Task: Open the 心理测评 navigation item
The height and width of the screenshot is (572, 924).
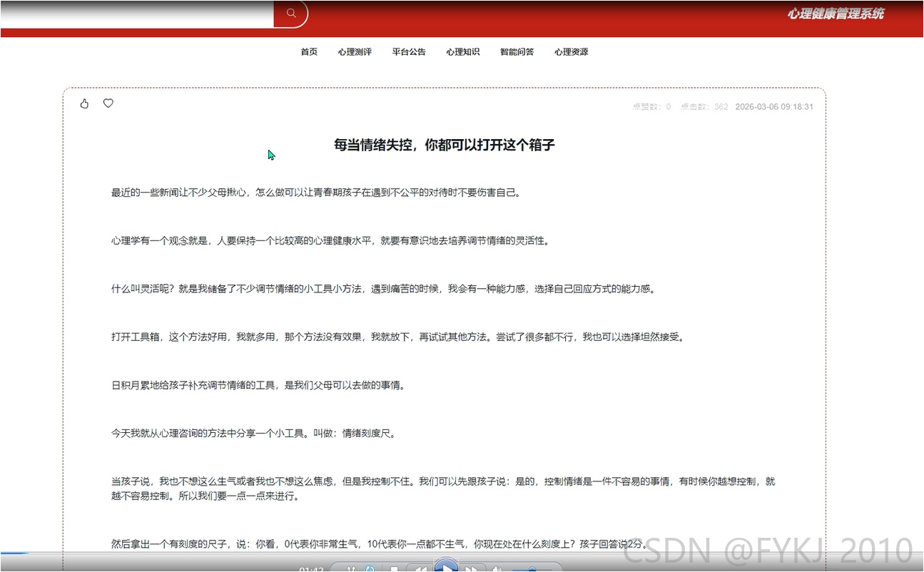Action: (355, 52)
